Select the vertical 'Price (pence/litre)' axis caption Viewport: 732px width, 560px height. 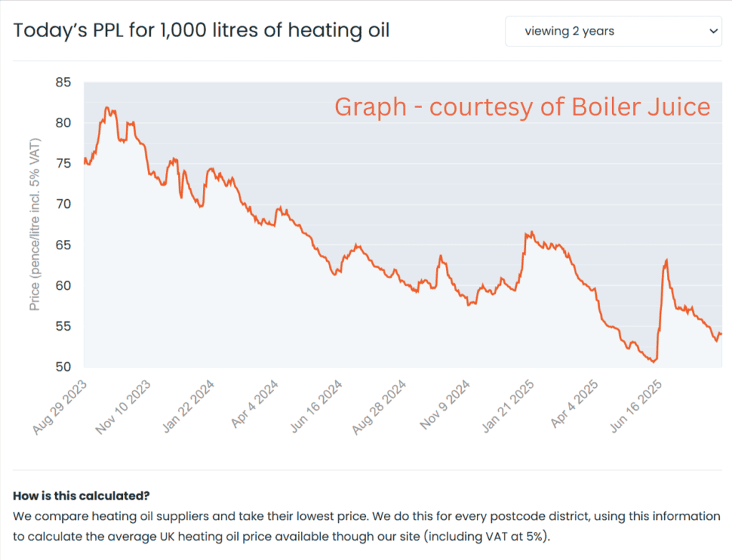[35, 224]
